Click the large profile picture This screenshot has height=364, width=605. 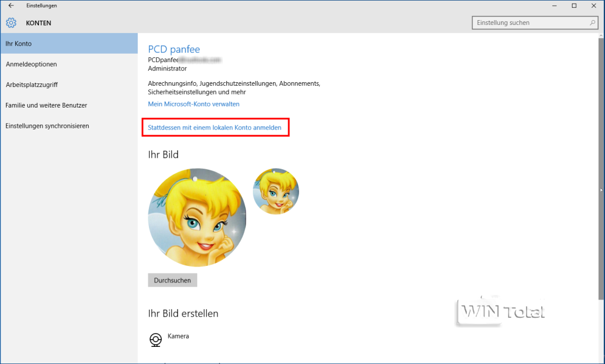click(x=197, y=217)
